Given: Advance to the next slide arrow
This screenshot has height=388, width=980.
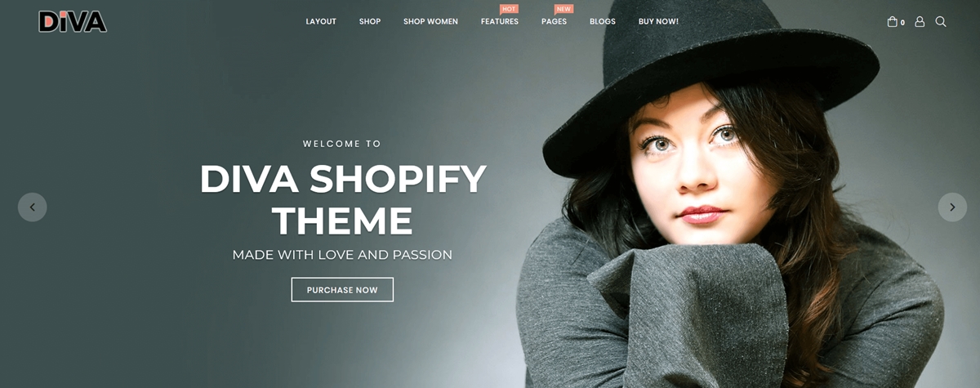Looking at the screenshot, I should (952, 207).
